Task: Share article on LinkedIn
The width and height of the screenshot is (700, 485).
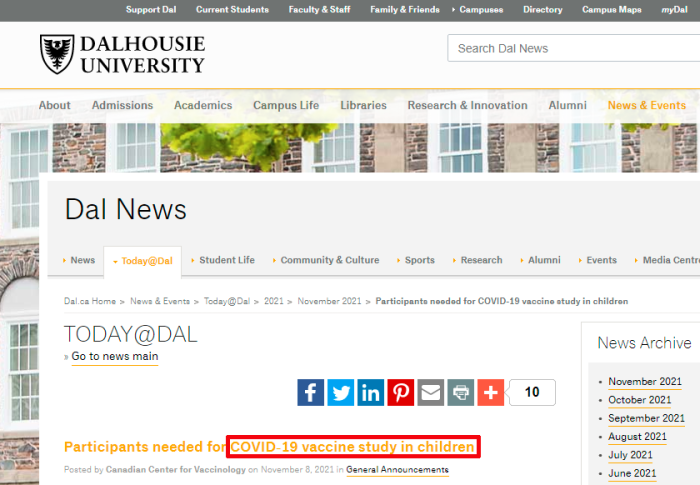Action: pyautogui.click(x=371, y=393)
